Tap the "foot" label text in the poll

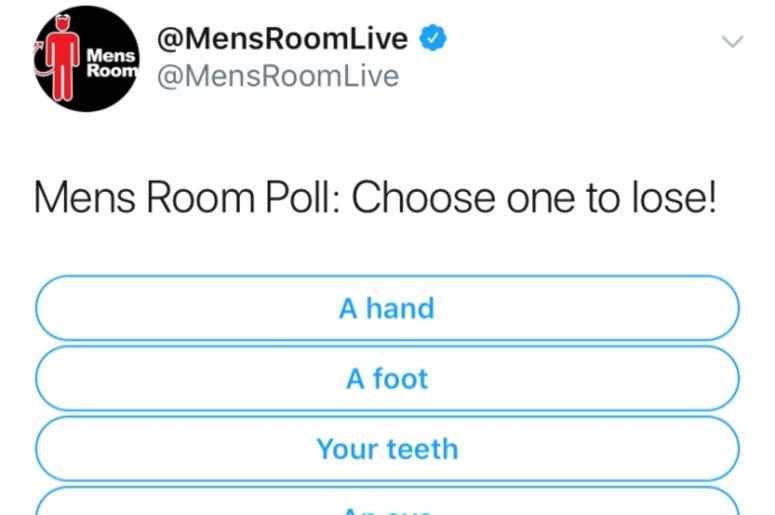click(x=401, y=379)
